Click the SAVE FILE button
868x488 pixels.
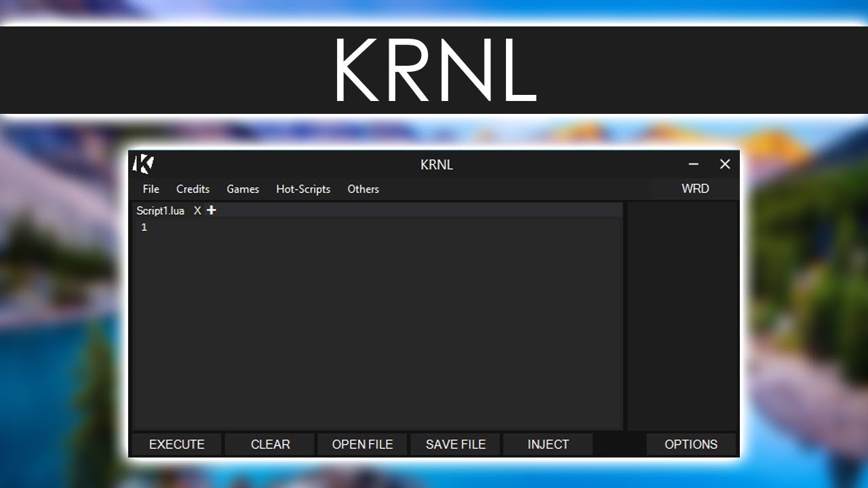coord(455,445)
